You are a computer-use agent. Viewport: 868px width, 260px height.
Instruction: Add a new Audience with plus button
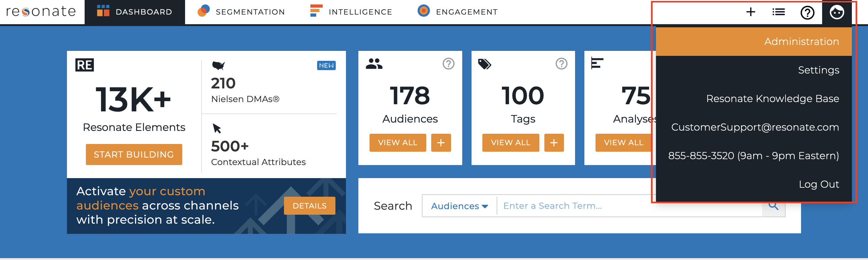coord(441,143)
